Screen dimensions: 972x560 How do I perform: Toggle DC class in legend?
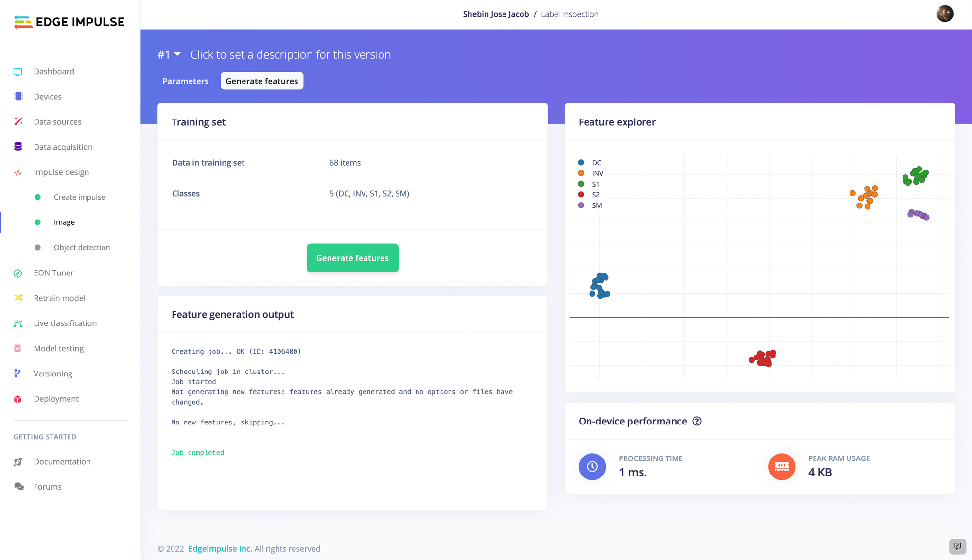pyautogui.click(x=596, y=163)
